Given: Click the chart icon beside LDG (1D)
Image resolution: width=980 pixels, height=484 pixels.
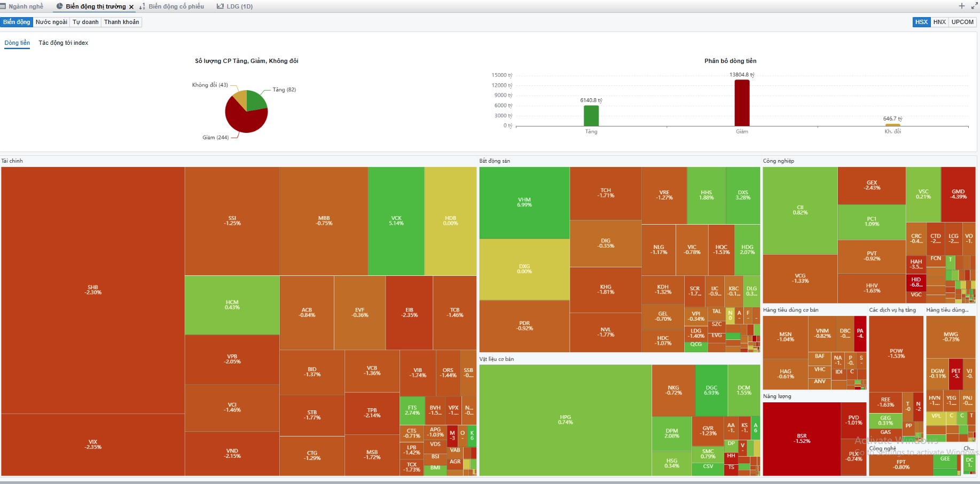Looking at the screenshot, I should pos(220,6).
